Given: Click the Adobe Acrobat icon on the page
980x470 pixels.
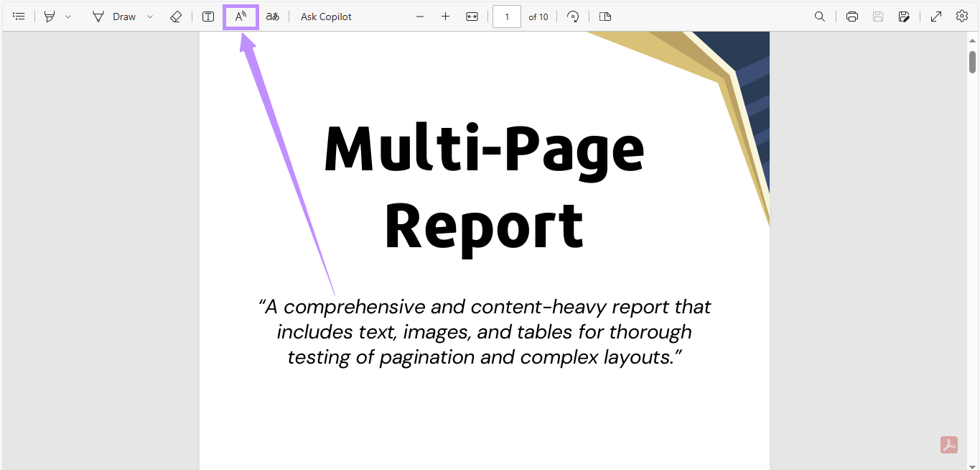Looking at the screenshot, I should point(949,445).
